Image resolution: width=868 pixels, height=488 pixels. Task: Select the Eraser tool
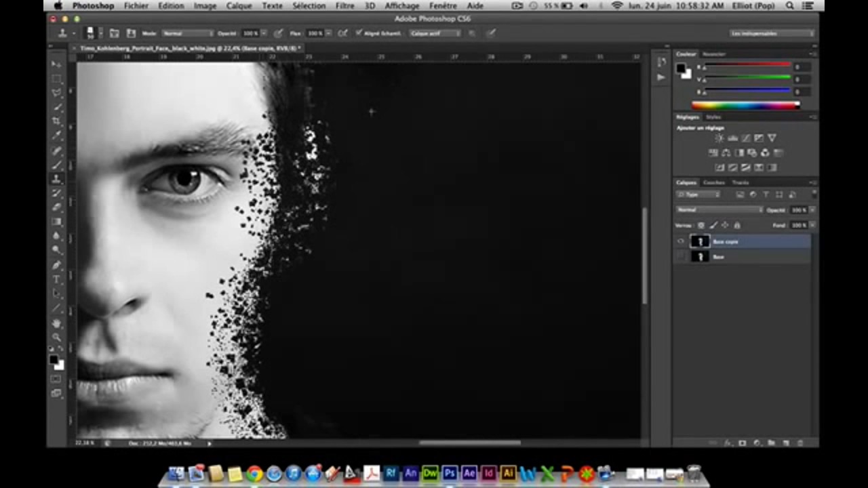pyautogui.click(x=57, y=207)
